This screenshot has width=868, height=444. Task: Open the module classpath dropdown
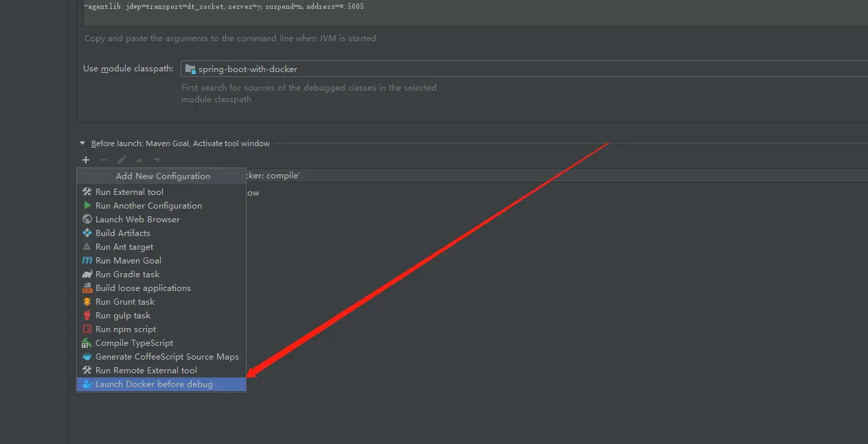[525, 69]
